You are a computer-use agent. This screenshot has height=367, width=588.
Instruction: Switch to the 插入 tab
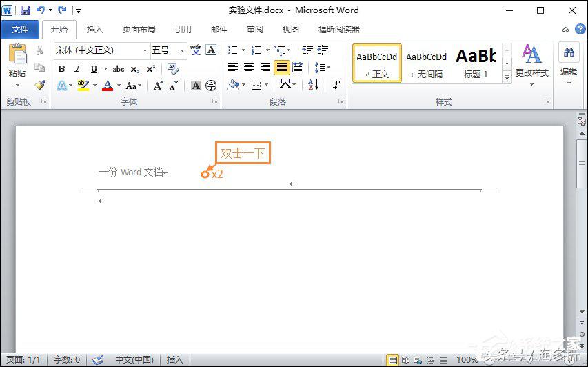click(x=94, y=29)
